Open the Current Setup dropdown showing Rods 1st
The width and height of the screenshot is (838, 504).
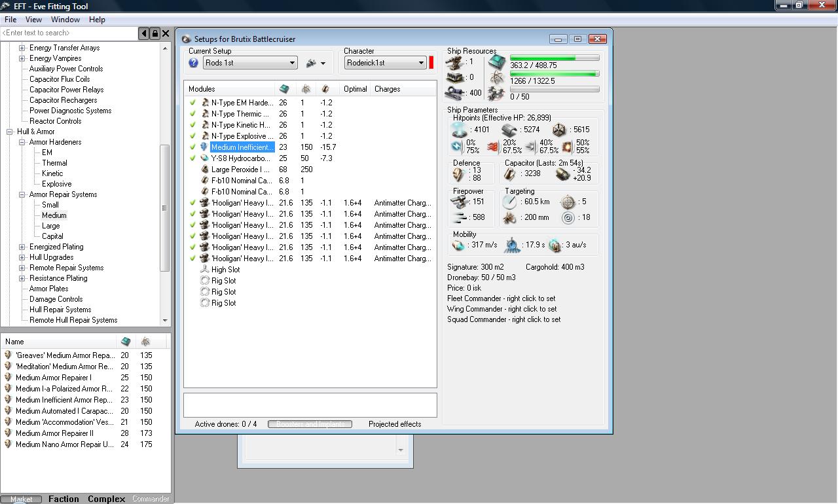[x=250, y=63]
